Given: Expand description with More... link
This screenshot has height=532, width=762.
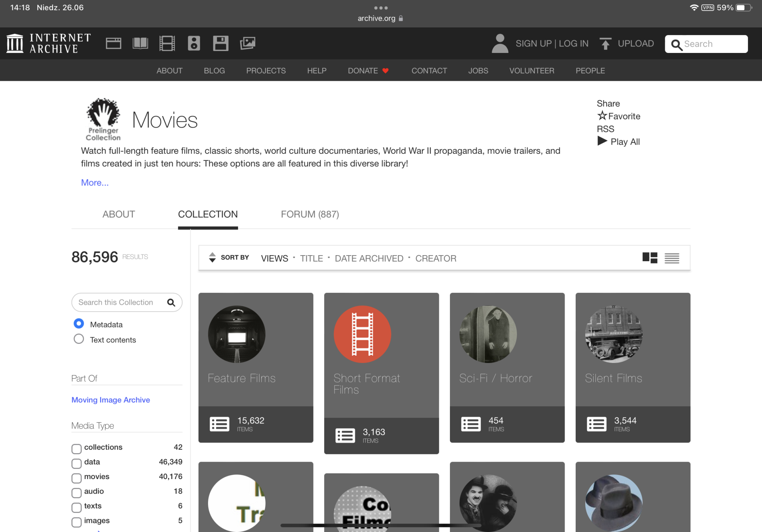Looking at the screenshot, I should (94, 182).
